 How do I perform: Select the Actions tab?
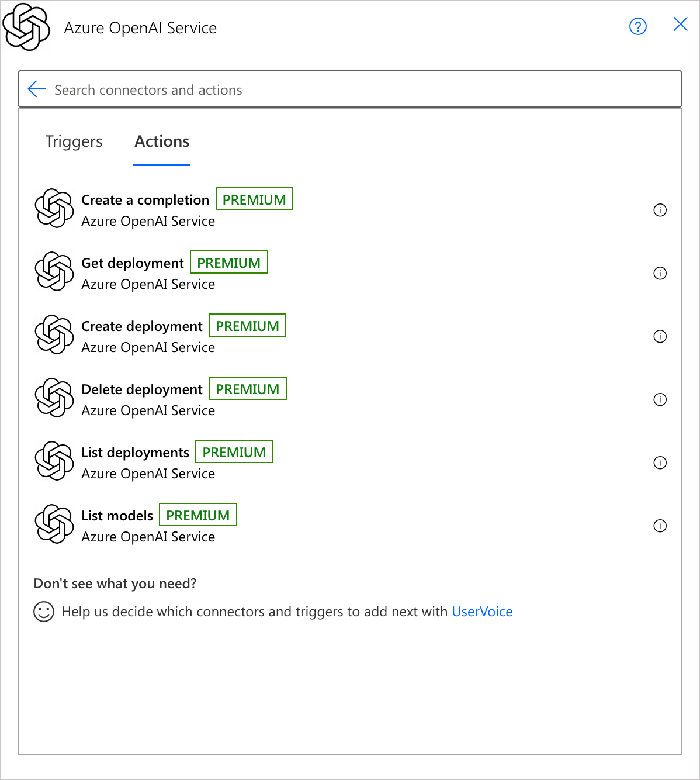pos(162,141)
